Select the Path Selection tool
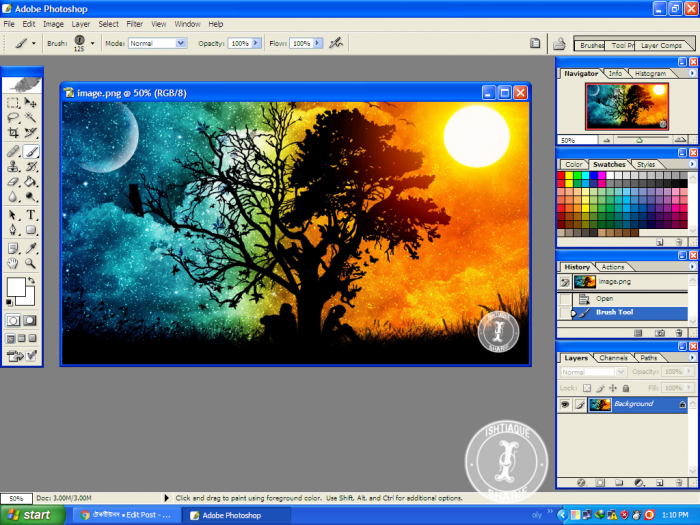Screen dimensions: 700x525 coord(13,215)
